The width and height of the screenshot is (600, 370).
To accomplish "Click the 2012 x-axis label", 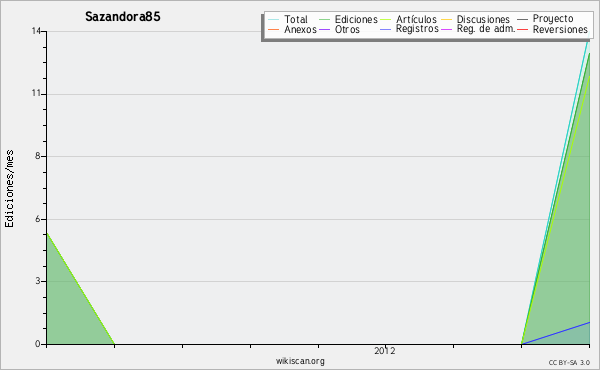I will click(x=385, y=351).
